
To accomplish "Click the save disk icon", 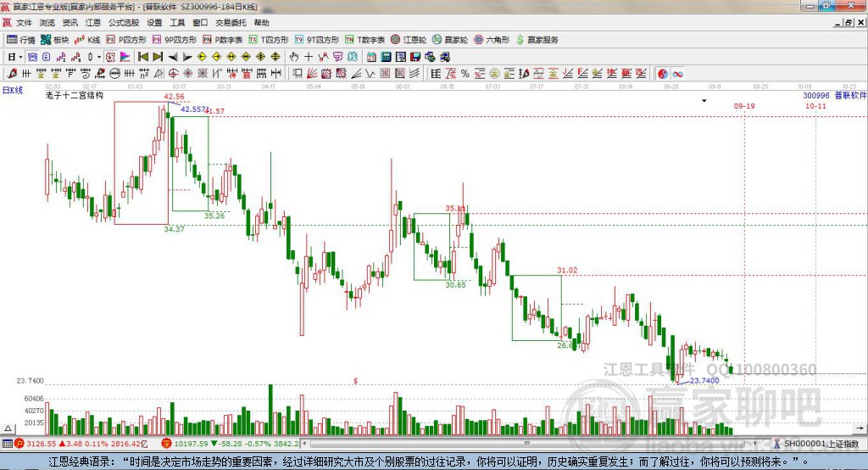I will click(415, 57).
